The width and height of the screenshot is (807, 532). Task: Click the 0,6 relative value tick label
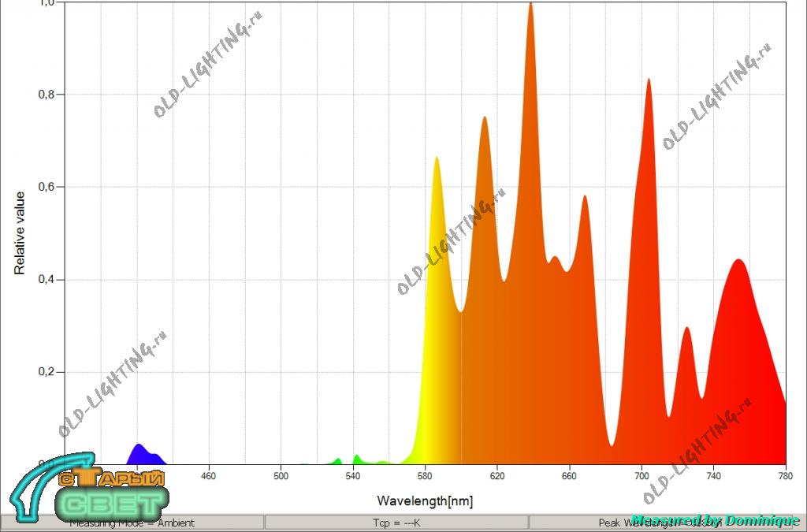(x=45, y=187)
